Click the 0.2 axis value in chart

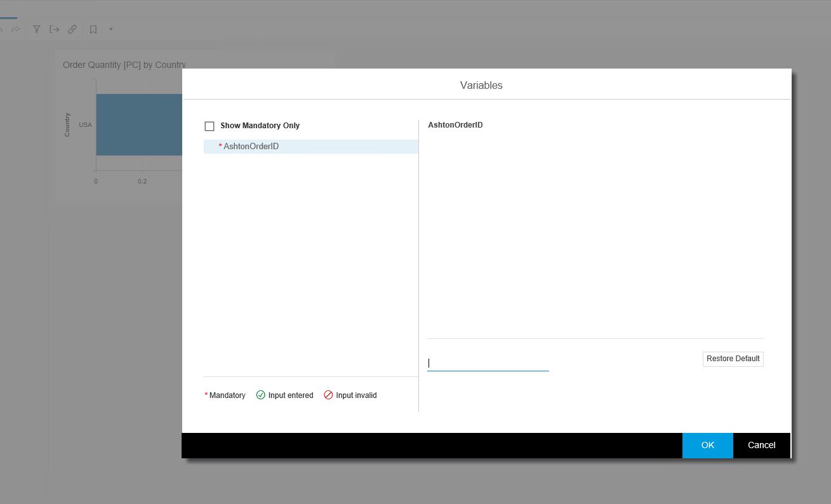(x=142, y=182)
